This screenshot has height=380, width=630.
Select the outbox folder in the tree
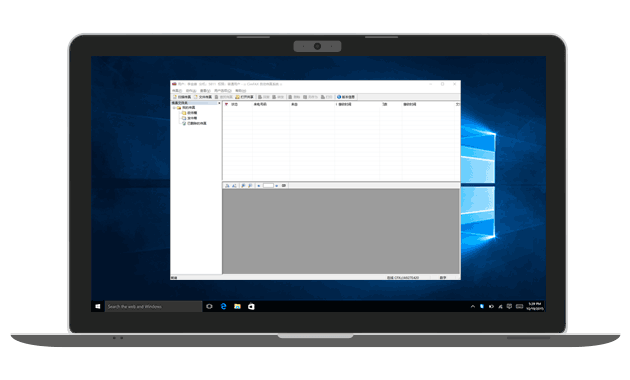pos(189,118)
